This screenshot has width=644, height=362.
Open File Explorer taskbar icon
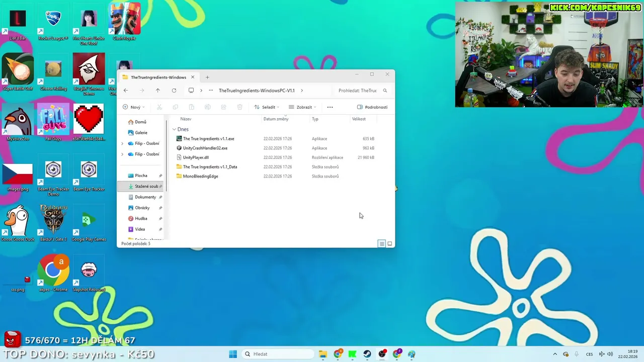pyautogui.click(x=323, y=354)
